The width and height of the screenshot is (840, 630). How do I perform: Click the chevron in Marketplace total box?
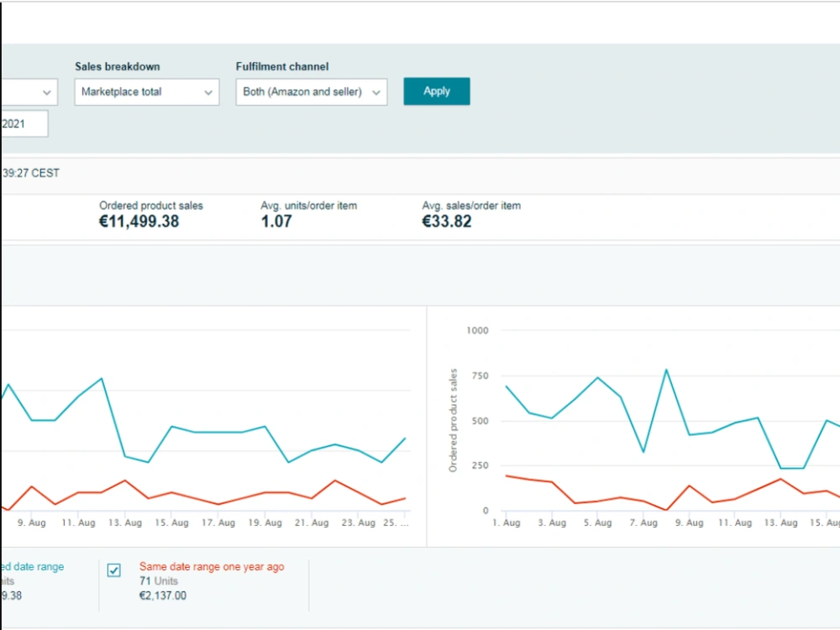click(207, 92)
